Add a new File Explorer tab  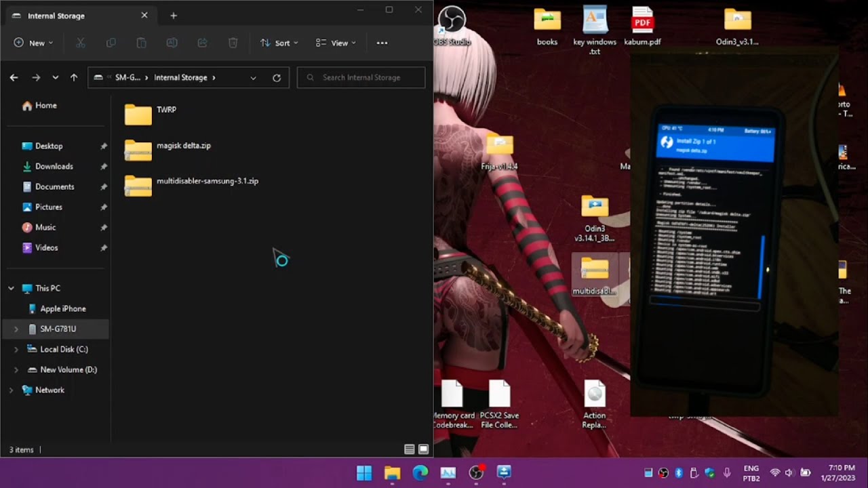[174, 16]
